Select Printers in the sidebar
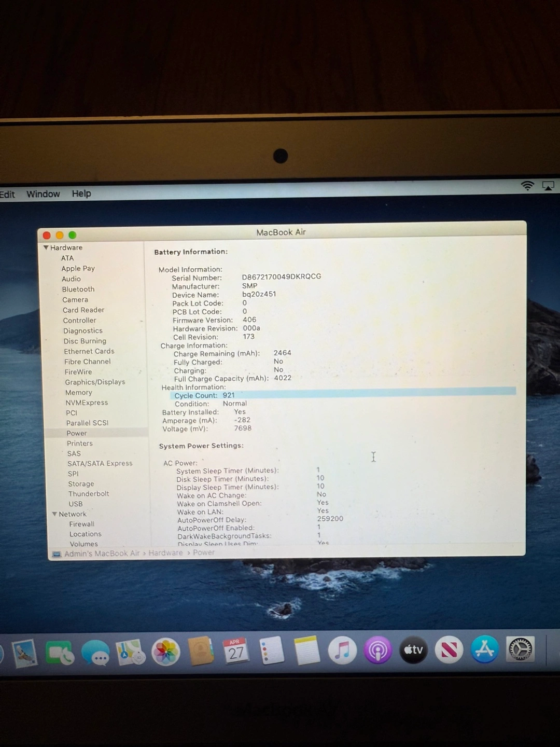Image resolution: width=560 pixels, height=747 pixels. 79,444
